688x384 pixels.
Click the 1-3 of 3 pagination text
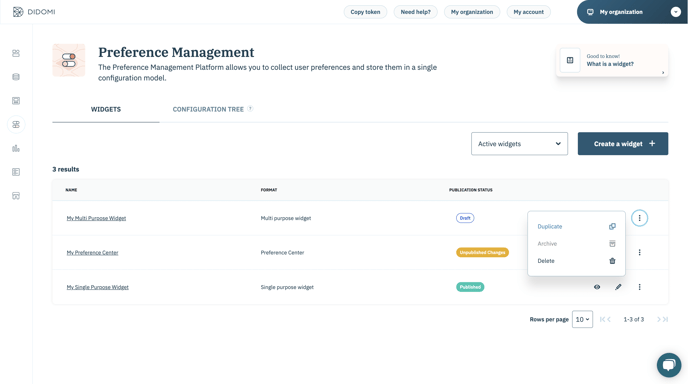(x=634, y=319)
